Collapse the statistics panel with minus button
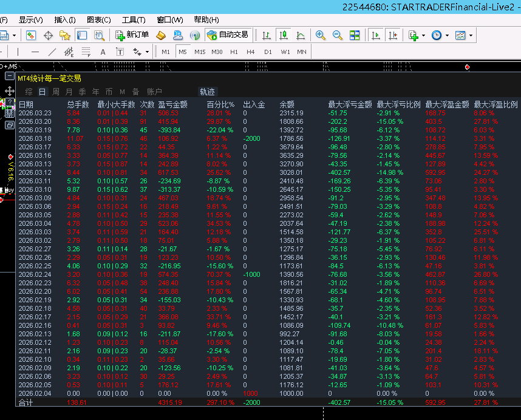Image resolution: width=521 pixels, height=420 pixels. click(9, 76)
